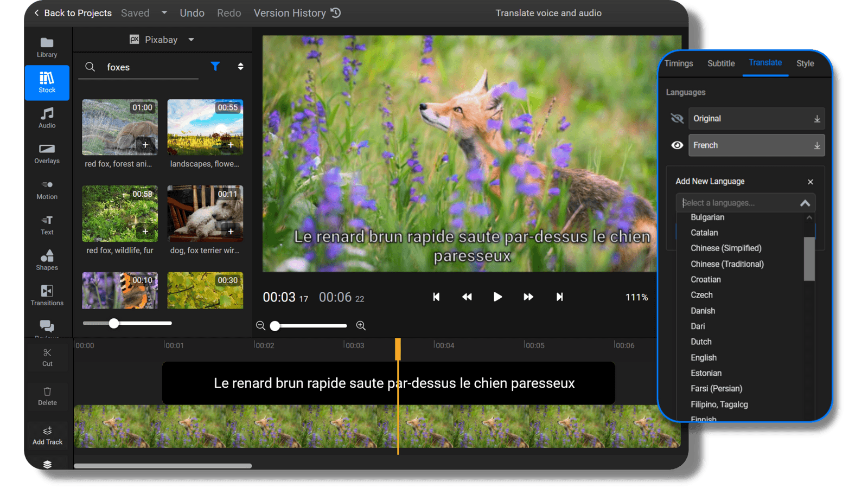
Task: Open the Audio panel
Action: [47, 118]
